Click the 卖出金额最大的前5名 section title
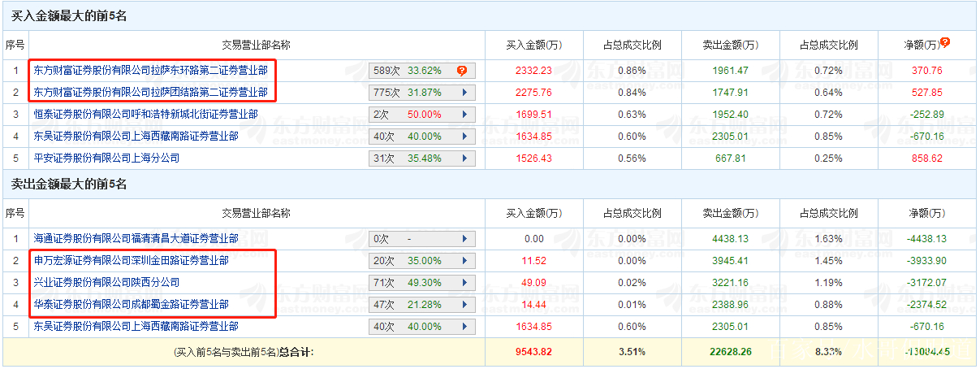This screenshot has height=369, width=980. pos(69,184)
